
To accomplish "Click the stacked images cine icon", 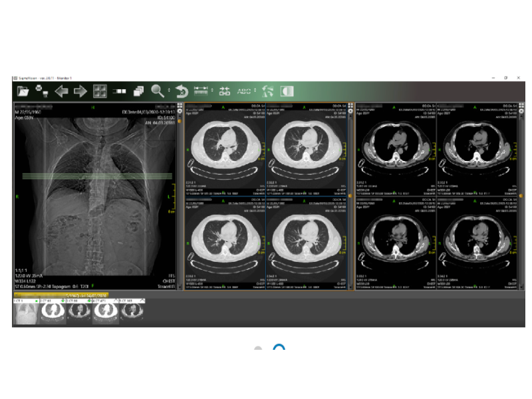I will coord(138,91).
